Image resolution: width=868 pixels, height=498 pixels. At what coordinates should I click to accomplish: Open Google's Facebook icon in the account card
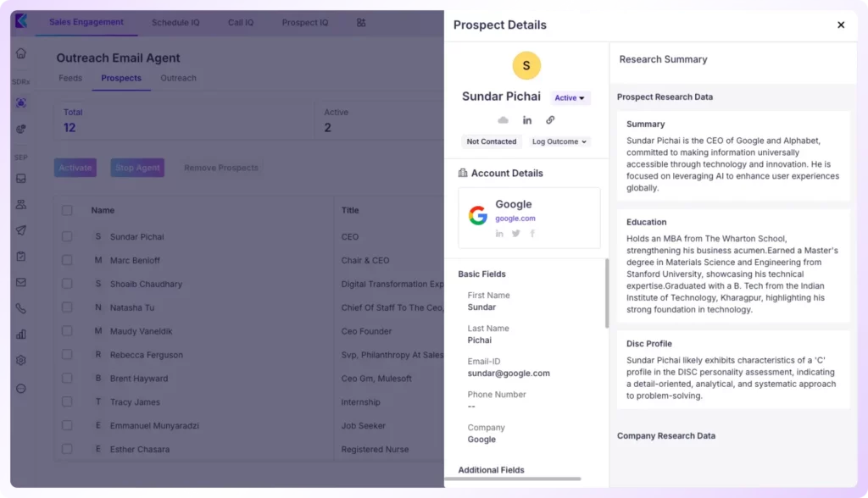[x=532, y=234]
